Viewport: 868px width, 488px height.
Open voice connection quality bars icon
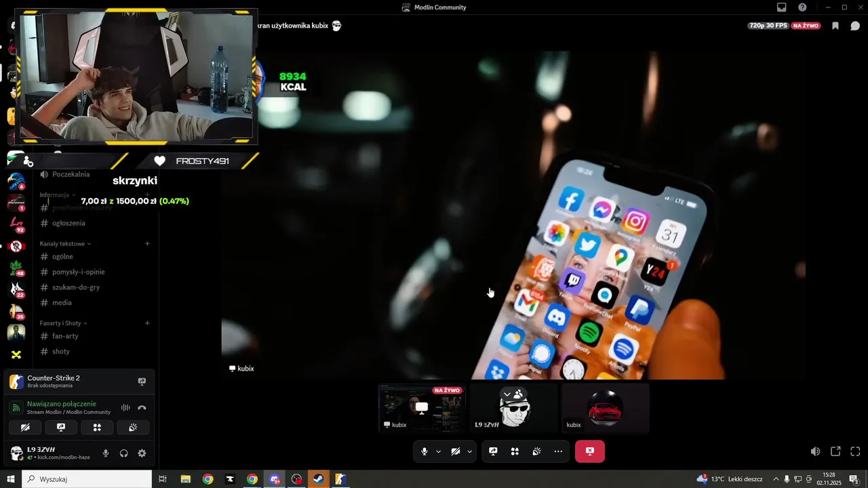(125, 407)
